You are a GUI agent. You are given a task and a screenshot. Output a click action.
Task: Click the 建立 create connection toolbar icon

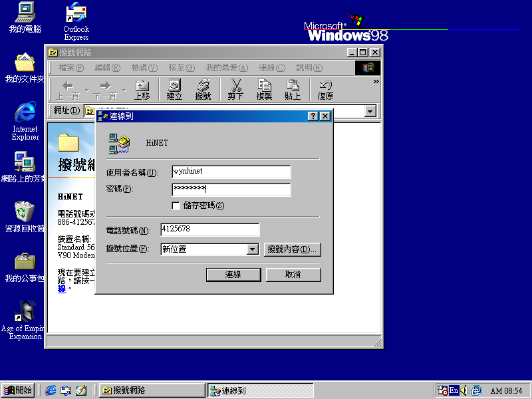click(x=174, y=90)
